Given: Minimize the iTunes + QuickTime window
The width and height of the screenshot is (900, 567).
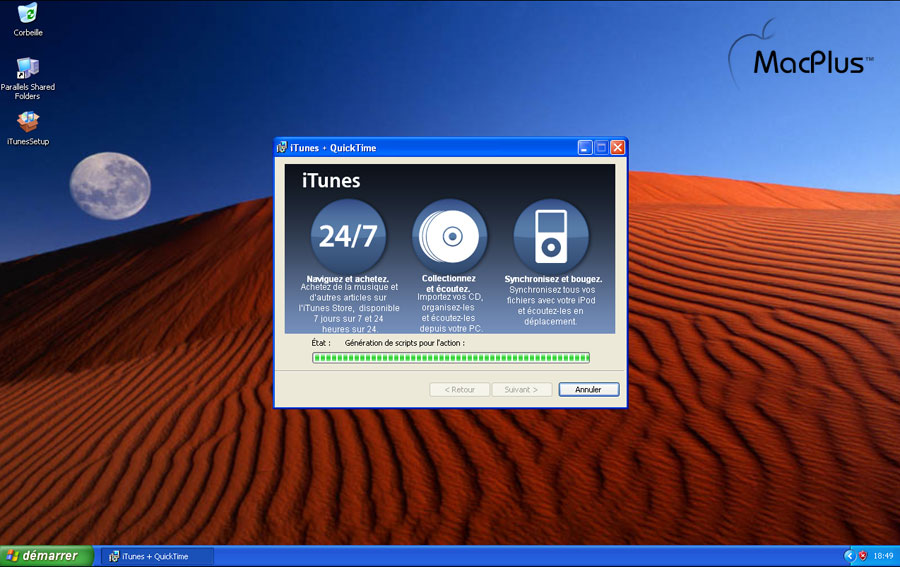Looking at the screenshot, I should [584, 147].
